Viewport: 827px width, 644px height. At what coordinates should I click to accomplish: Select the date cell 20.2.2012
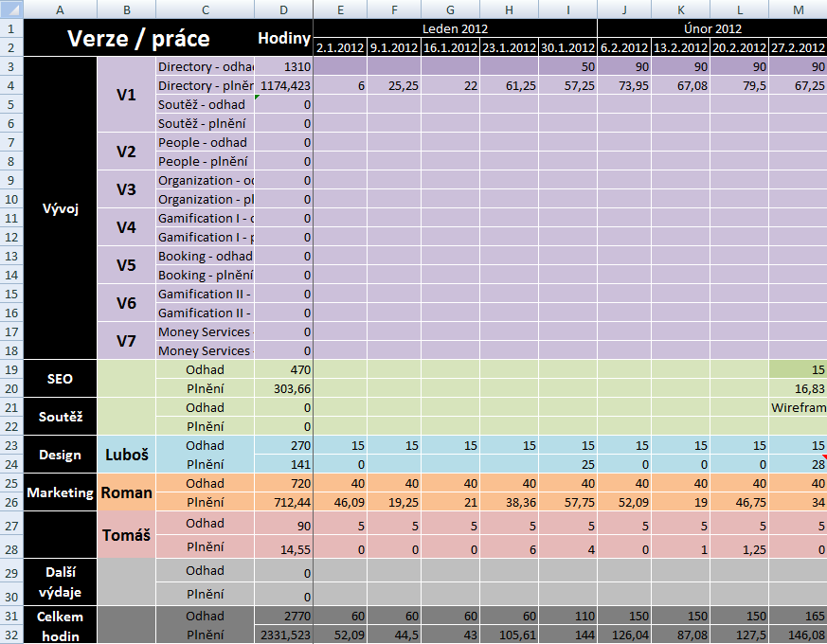coord(740,47)
